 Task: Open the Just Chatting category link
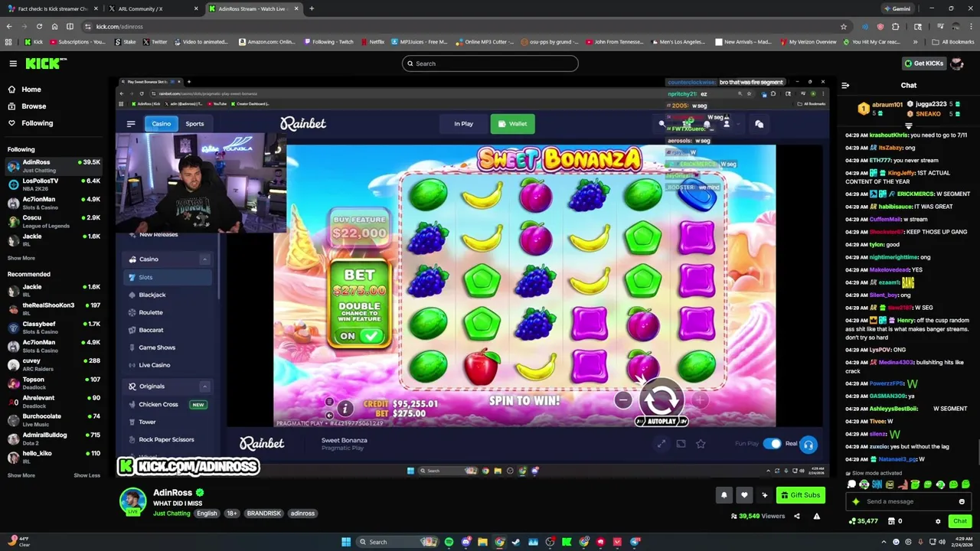coord(171,514)
